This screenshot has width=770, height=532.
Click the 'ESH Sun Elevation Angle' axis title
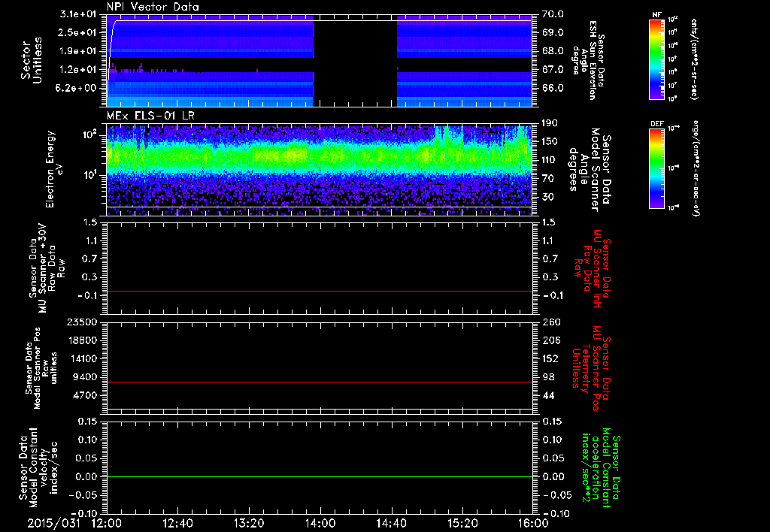pyautogui.click(x=588, y=60)
